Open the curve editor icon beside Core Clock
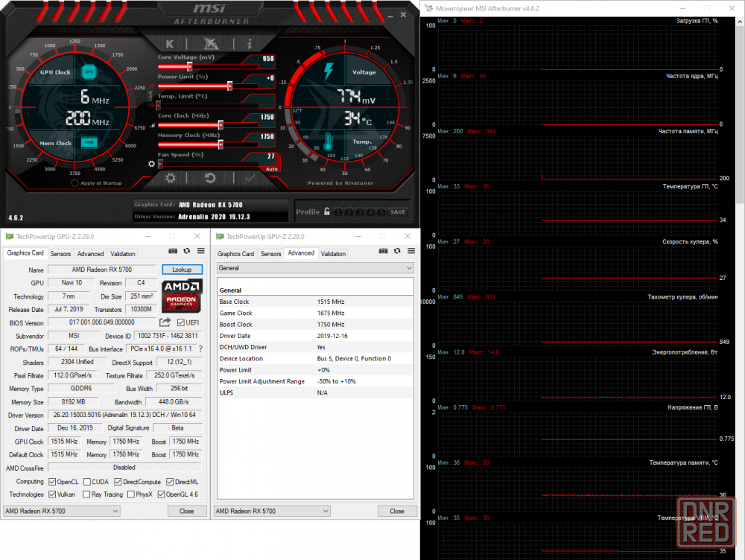Screen dimensions: 745x560 pos(153,126)
